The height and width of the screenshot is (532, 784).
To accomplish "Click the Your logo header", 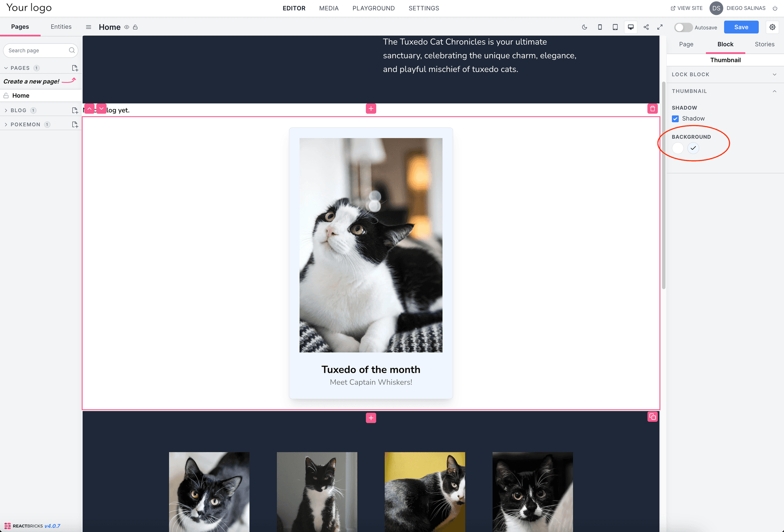I will [29, 8].
